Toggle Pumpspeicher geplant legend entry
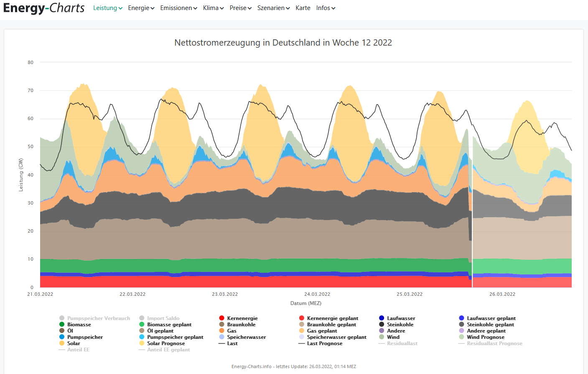This screenshot has height=374, width=588. [171, 337]
